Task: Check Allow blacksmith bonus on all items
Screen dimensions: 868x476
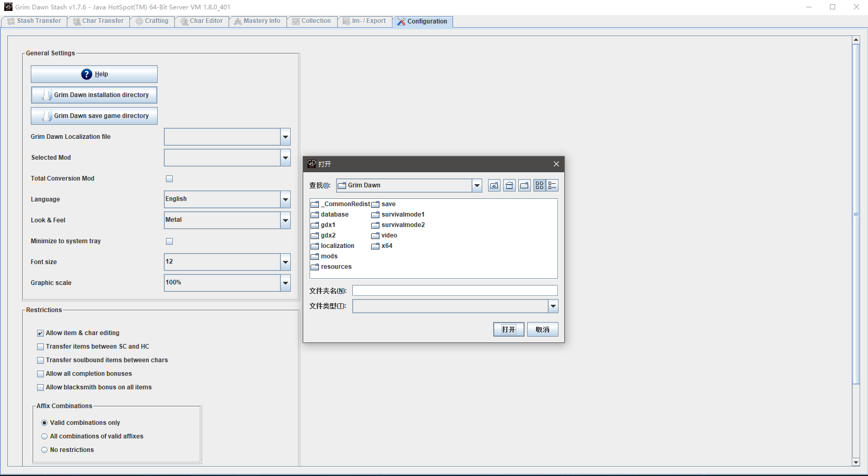Action: click(40, 387)
